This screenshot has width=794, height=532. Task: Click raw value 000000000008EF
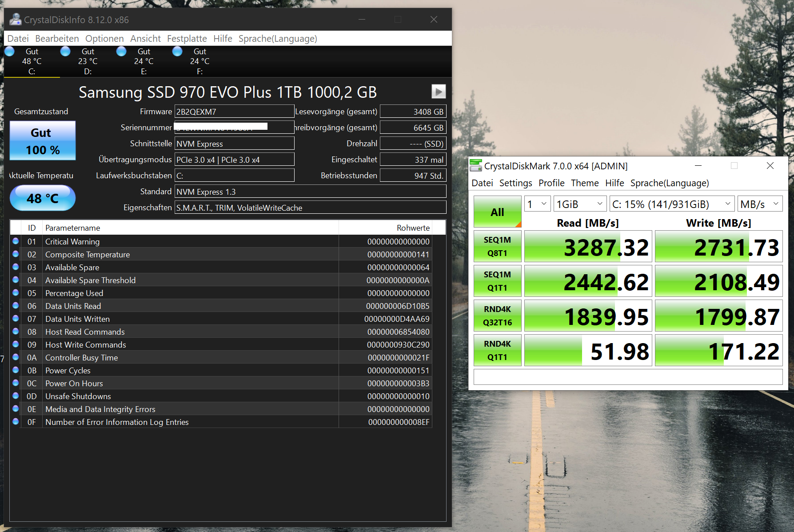tap(399, 422)
